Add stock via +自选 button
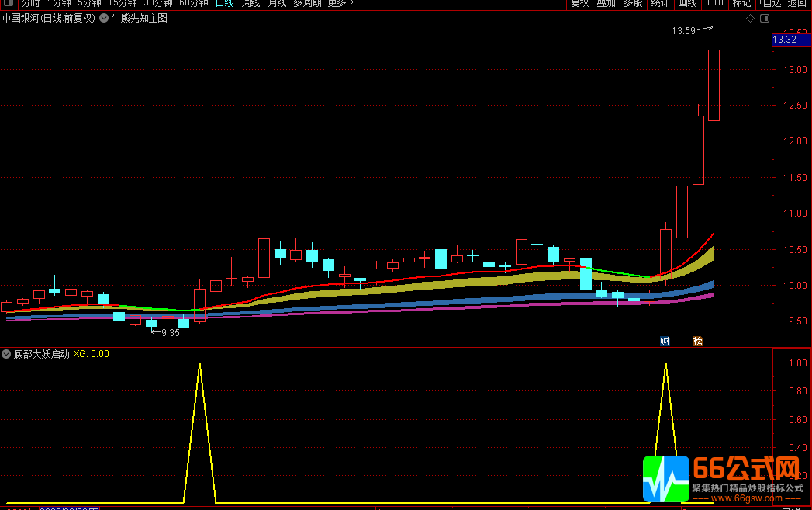The height and width of the screenshot is (510, 812). pyautogui.click(x=769, y=3)
